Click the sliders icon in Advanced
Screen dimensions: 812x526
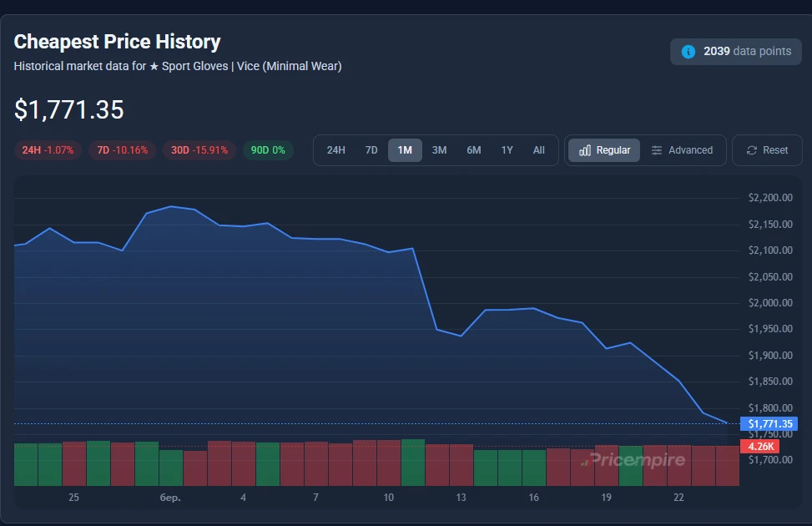(x=657, y=150)
